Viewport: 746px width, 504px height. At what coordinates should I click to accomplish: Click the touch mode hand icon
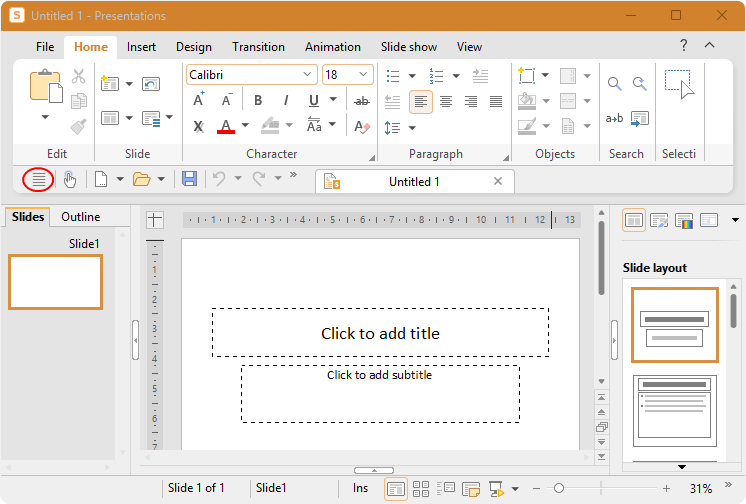click(70, 179)
